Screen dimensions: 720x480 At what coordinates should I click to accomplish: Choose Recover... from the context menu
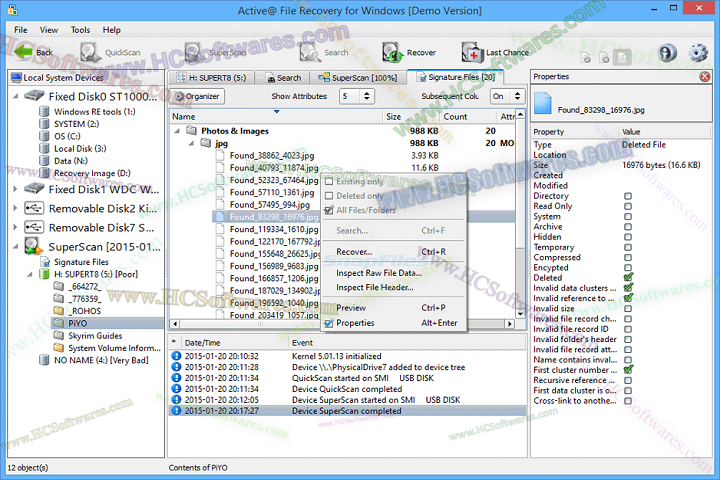354,252
